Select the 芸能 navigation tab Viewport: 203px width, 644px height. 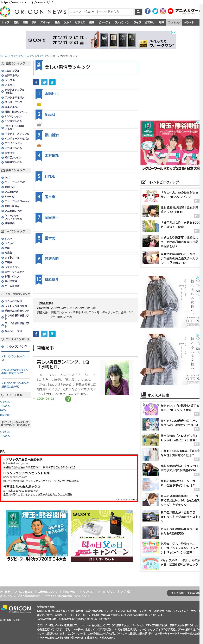[16, 22]
